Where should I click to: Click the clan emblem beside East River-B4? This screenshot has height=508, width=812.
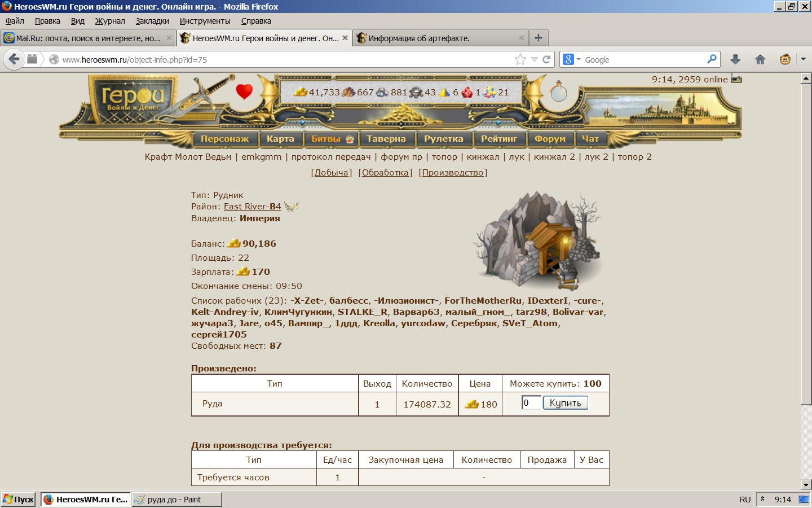pos(291,207)
